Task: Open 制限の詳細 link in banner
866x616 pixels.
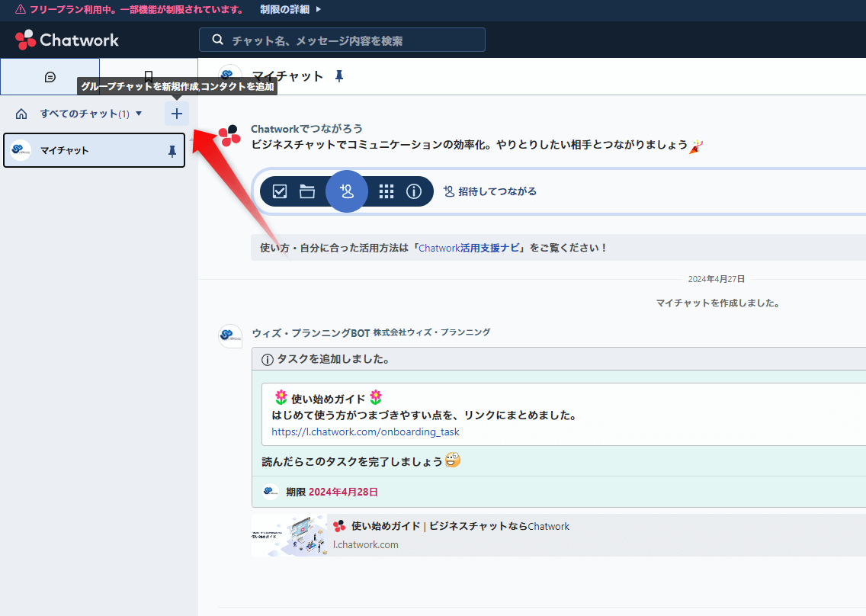Action: [284, 9]
